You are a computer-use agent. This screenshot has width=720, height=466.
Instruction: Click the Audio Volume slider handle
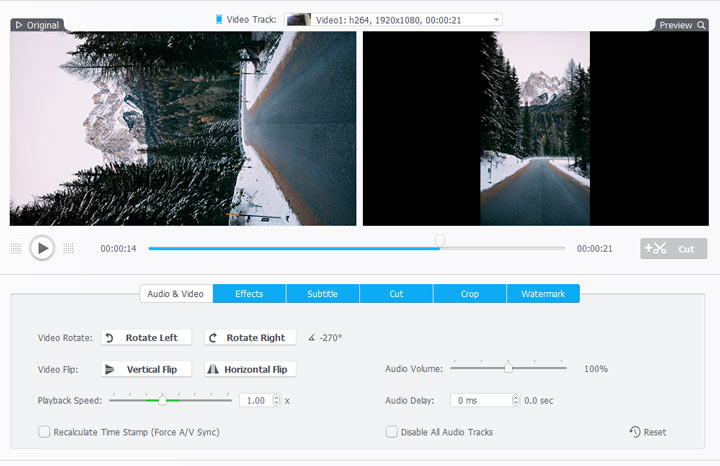tap(508, 368)
